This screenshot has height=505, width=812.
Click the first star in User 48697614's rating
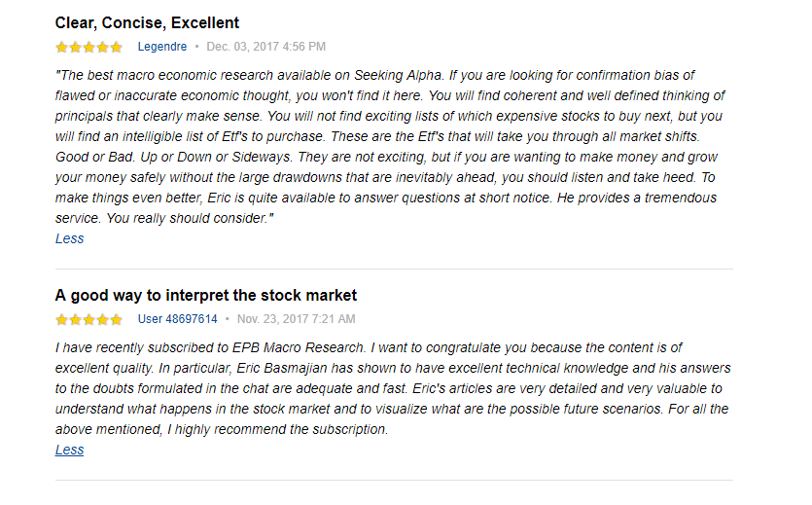click(x=62, y=319)
